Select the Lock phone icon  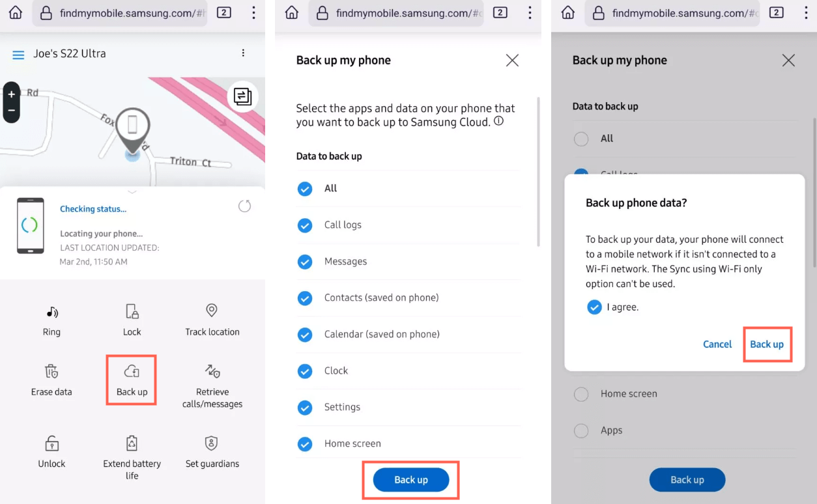(132, 311)
